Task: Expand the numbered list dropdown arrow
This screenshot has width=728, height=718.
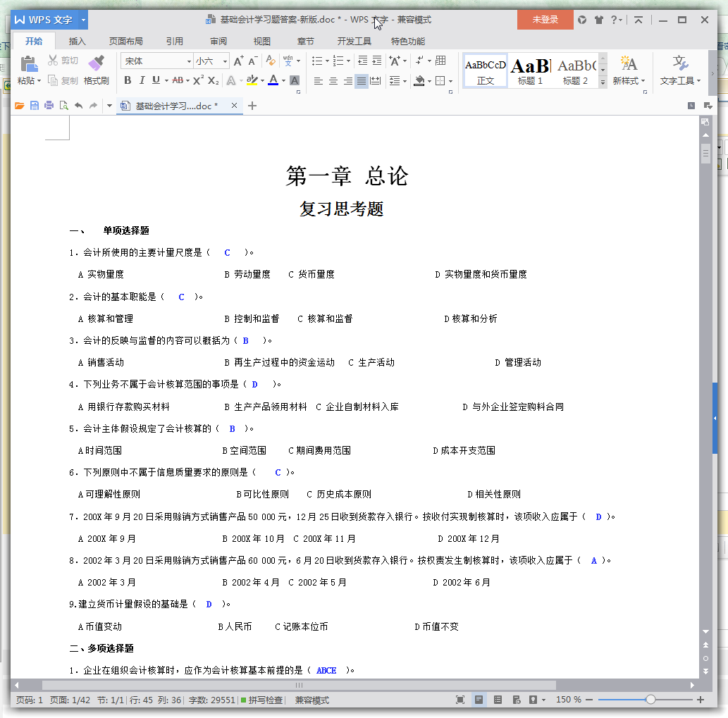Action: click(x=349, y=61)
